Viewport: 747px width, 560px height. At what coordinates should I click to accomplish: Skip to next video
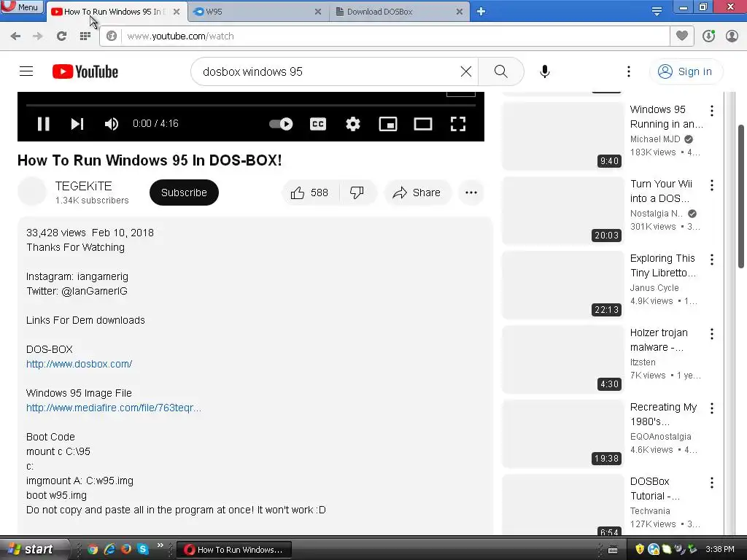click(77, 124)
